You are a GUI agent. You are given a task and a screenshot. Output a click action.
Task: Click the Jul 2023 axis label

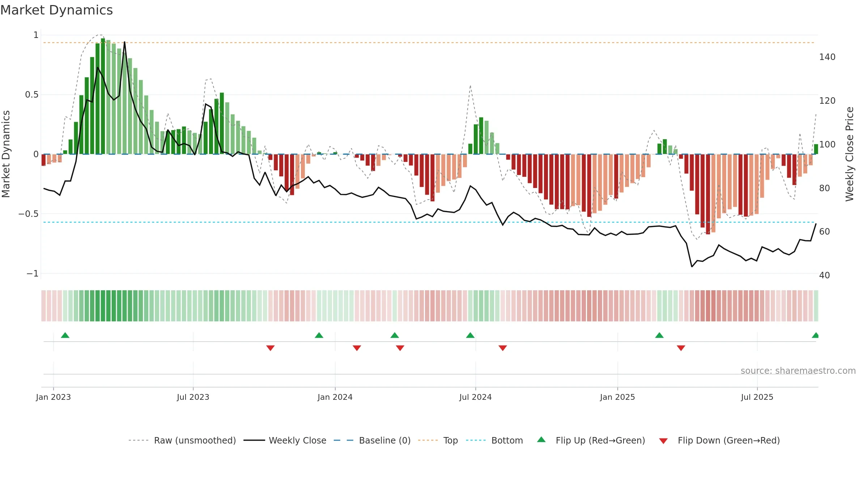point(193,397)
